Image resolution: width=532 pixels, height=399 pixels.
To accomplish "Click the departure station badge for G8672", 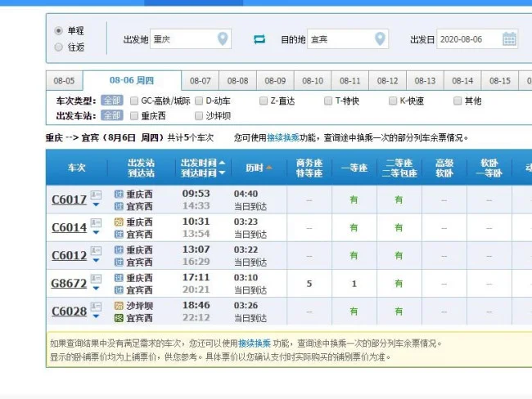I will tap(119, 278).
